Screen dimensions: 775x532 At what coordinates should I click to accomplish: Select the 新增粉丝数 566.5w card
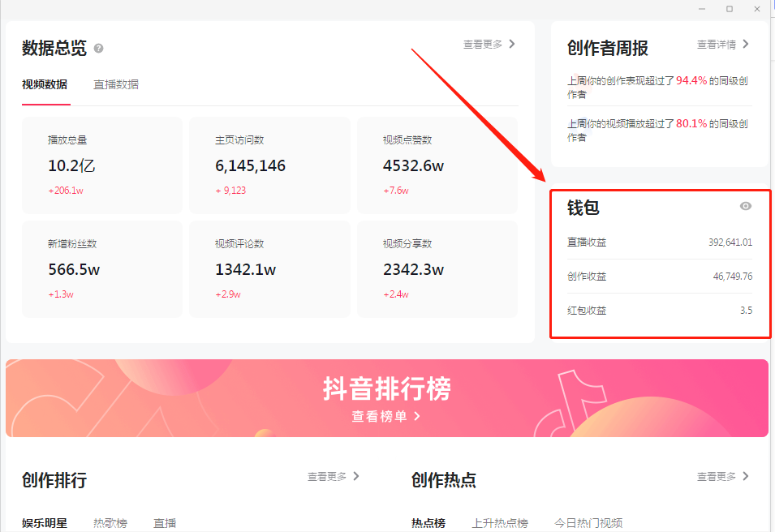(101, 268)
